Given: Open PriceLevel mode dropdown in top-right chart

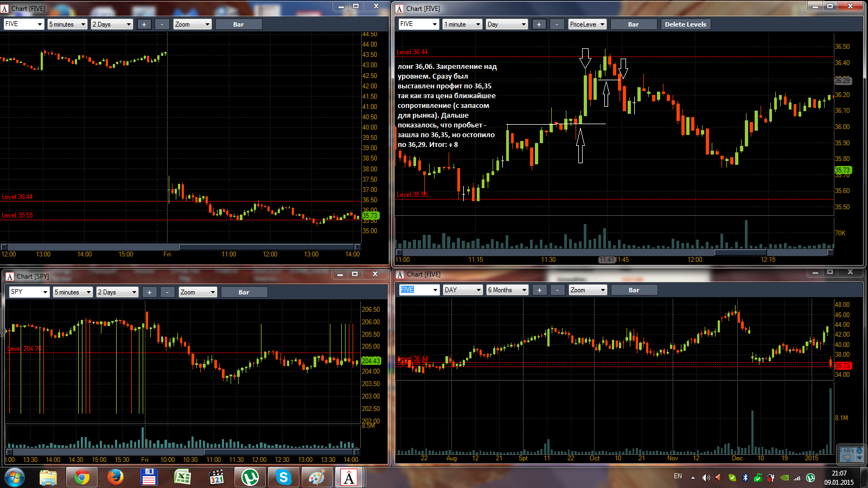Looking at the screenshot, I should click(587, 24).
